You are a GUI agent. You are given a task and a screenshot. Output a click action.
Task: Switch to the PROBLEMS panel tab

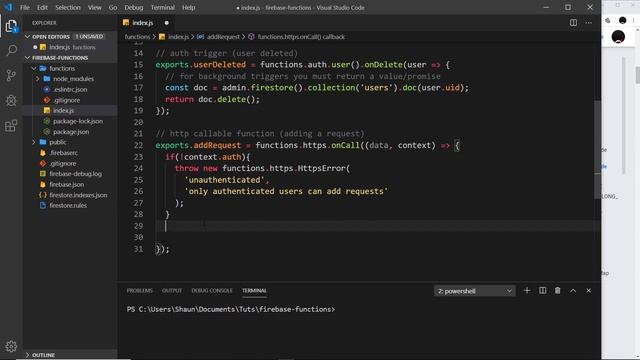(140, 291)
